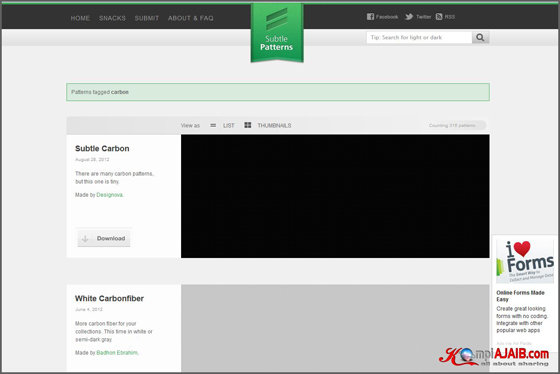Click the Facebook icon in header

(x=370, y=16)
